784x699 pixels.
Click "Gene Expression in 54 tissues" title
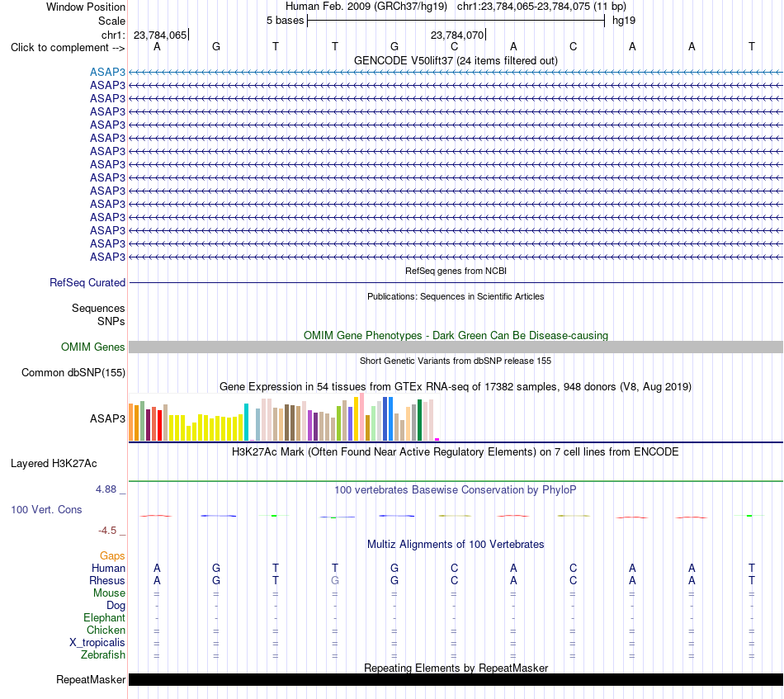456,386
